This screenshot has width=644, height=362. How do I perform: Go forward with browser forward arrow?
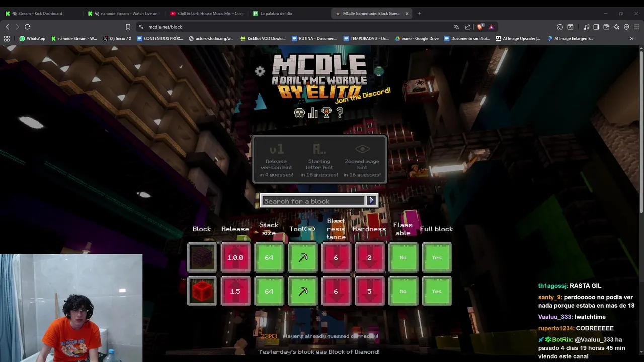17,27
